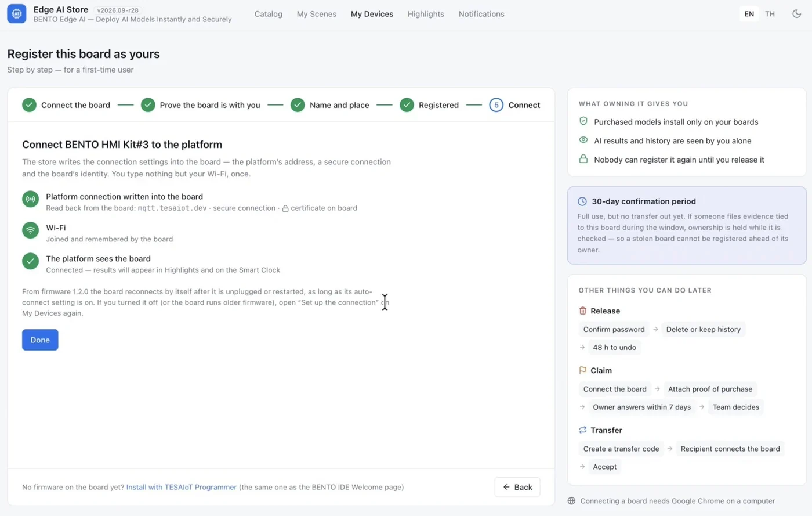This screenshot has width=812, height=516.
Task: Click the check icon for platform sees board
Action: click(x=30, y=261)
